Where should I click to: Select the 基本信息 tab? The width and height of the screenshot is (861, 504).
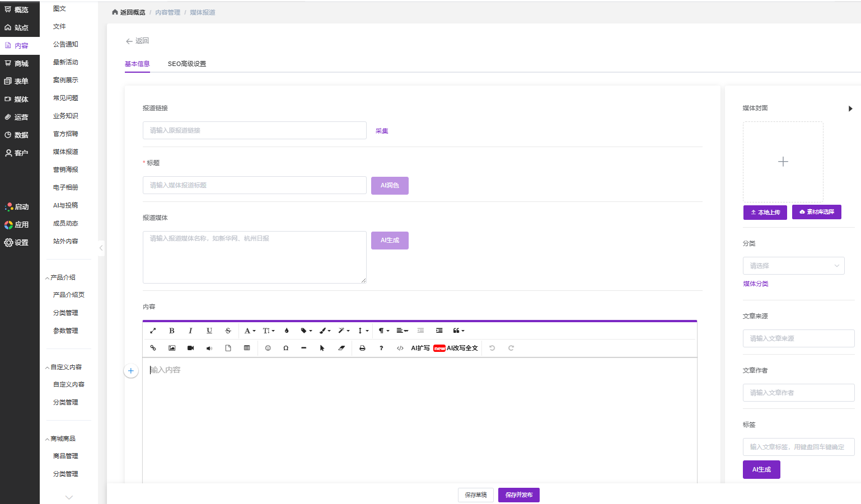coord(137,64)
